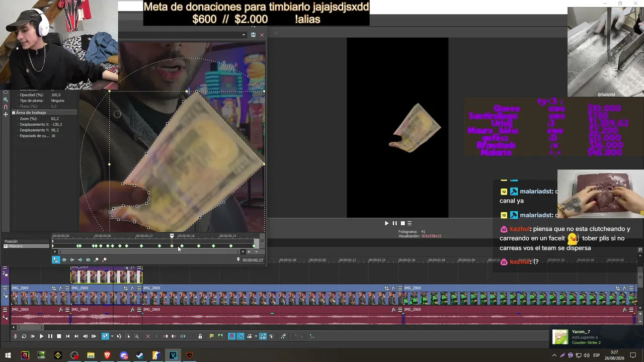This screenshot has height=362, width=644.
Task: Jump to the last keyframe
Action: click(88, 260)
